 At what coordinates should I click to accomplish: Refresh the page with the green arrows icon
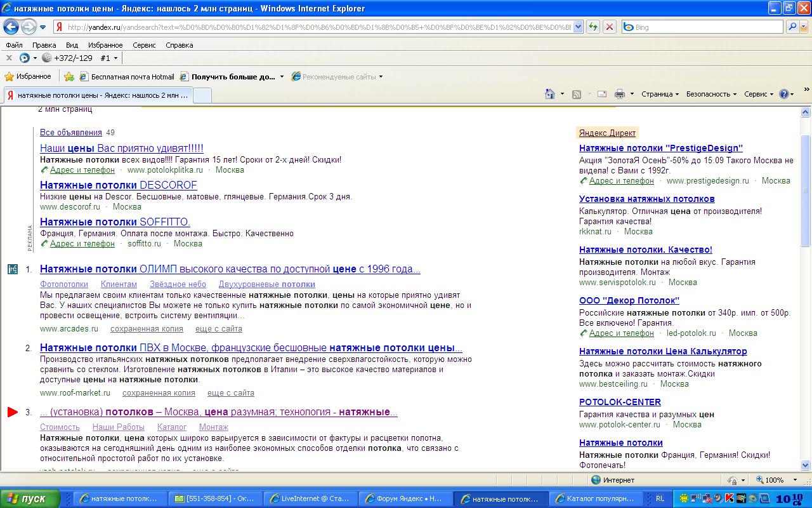[x=593, y=27]
